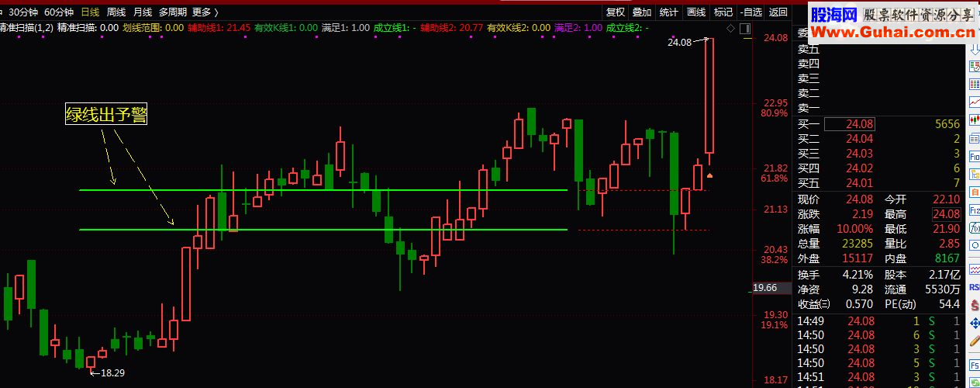Click the 标记 mark button
The width and height of the screenshot is (980, 388).
click(x=723, y=12)
